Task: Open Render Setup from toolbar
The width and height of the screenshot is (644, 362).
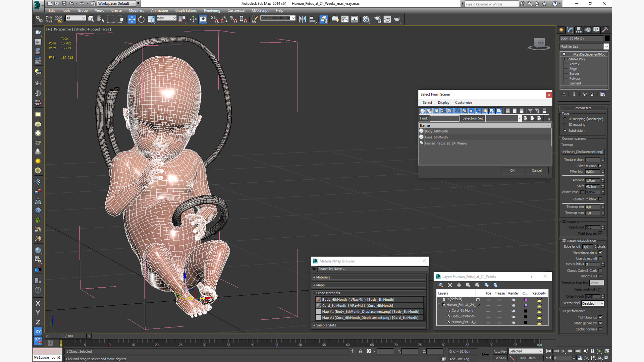Action: 378,19
